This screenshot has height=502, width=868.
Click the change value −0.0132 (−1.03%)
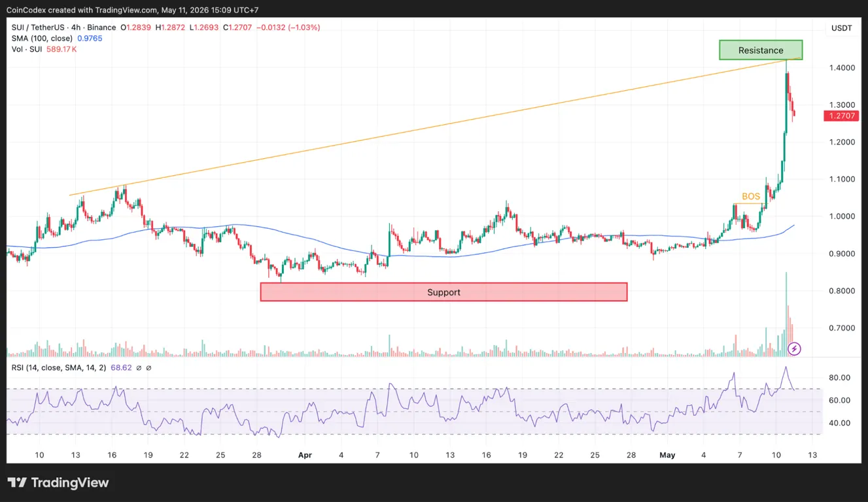pyautogui.click(x=287, y=27)
